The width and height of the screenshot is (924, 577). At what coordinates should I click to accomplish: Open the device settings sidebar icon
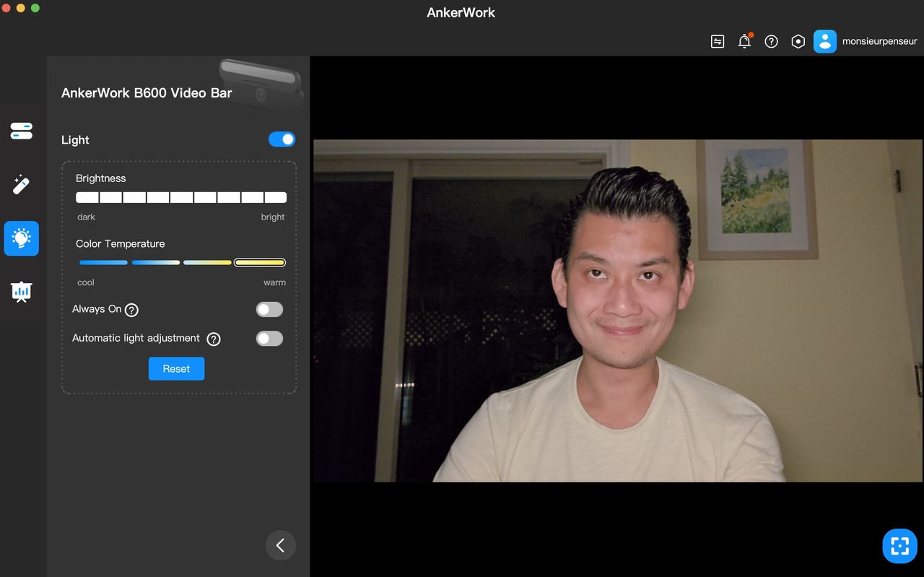[22, 131]
